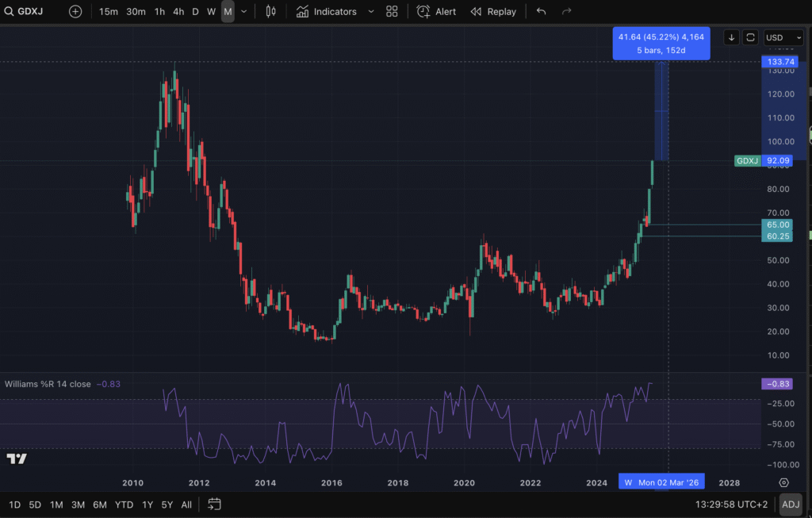Click the TradingView logo on the chart

click(x=16, y=459)
